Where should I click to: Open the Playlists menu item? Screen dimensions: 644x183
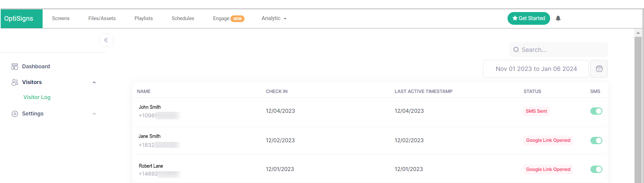click(x=144, y=18)
